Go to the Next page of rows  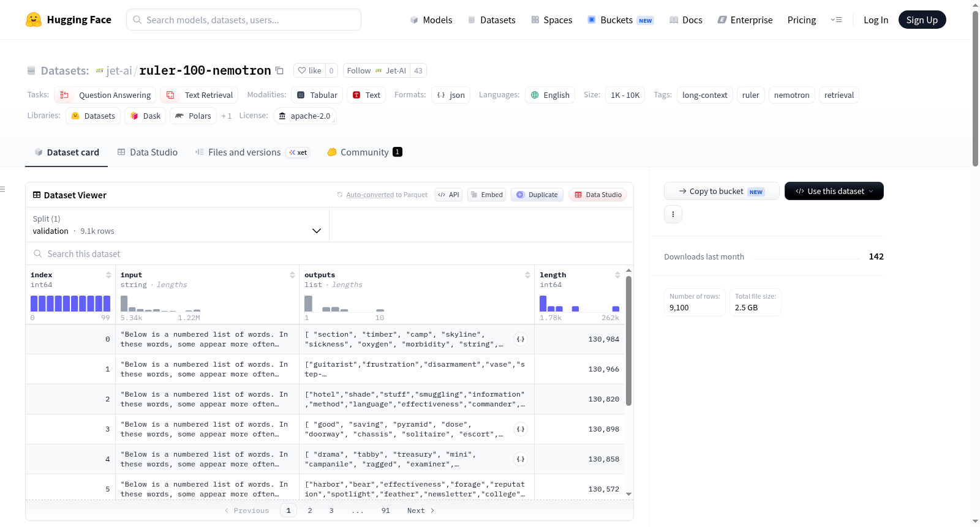point(421,510)
